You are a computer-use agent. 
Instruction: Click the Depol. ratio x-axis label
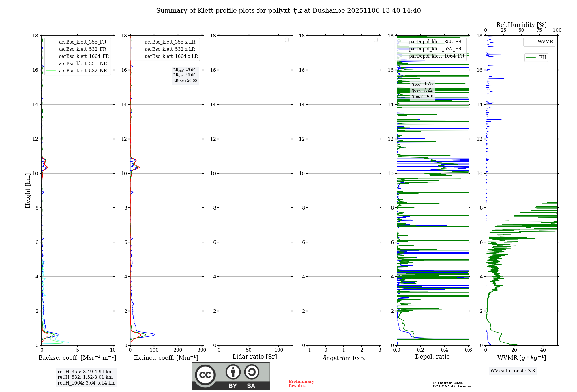tap(432, 357)
